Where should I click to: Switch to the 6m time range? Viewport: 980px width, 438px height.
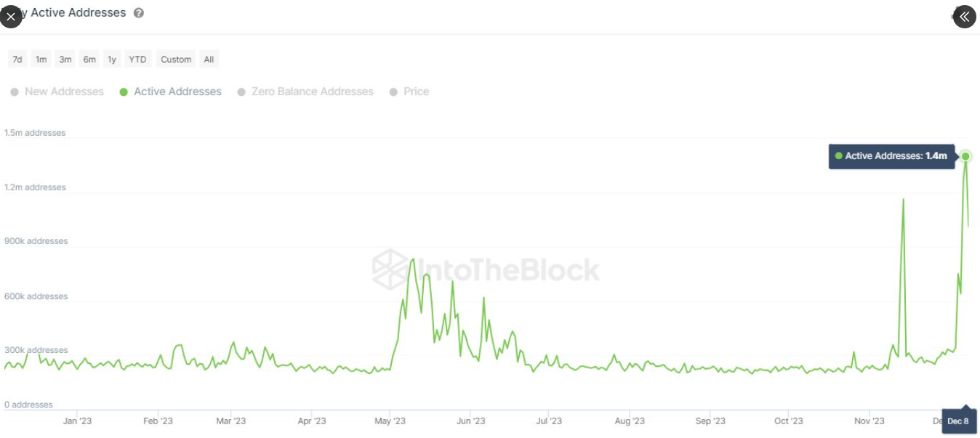(x=89, y=60)
